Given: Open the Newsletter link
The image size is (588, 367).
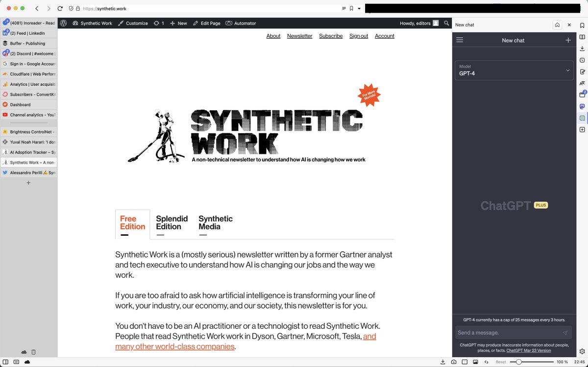Looking at the screenshot, I should 300,36.
